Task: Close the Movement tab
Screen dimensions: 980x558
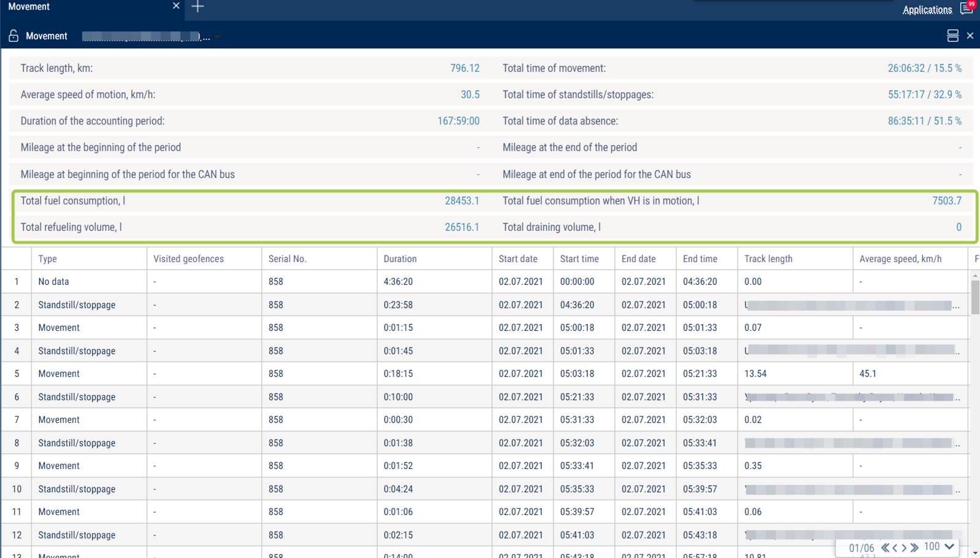Action: (x=176, y=6)
